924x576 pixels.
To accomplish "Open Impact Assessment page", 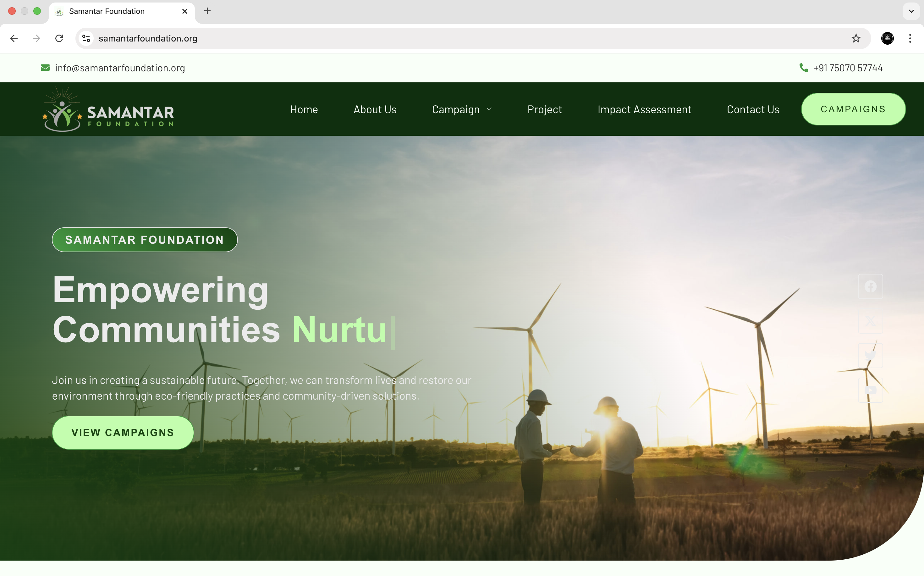I will click(644, 109).
